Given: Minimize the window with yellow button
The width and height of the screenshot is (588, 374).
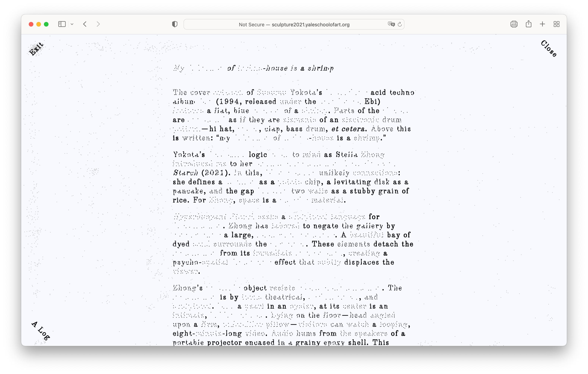Looking at the screenshot, I should click(x=39, y=24).
